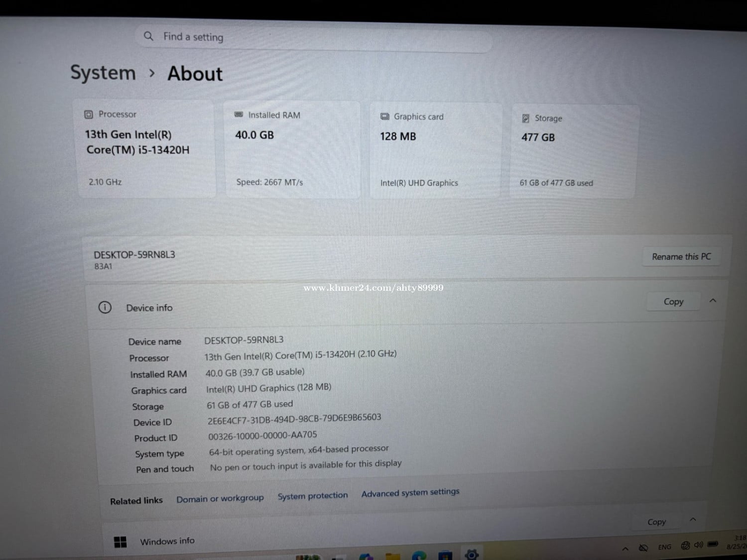Click the 'About' page title
Screen dimensions: 747x560
[195, 74]
